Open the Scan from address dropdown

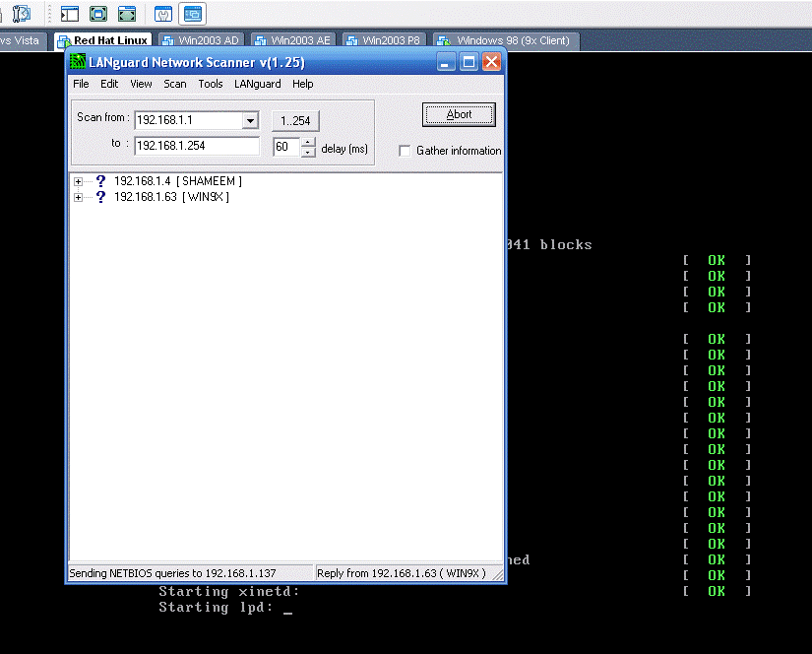click(250, 121)
